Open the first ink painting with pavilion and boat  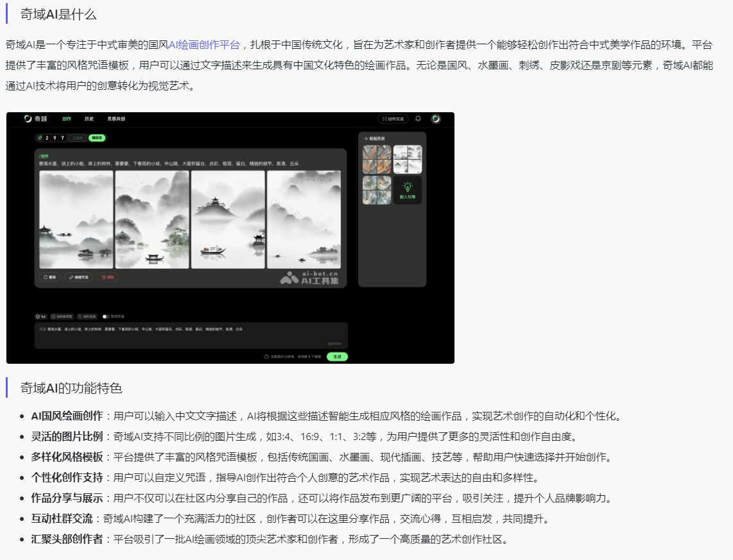[x=76, y=219]
